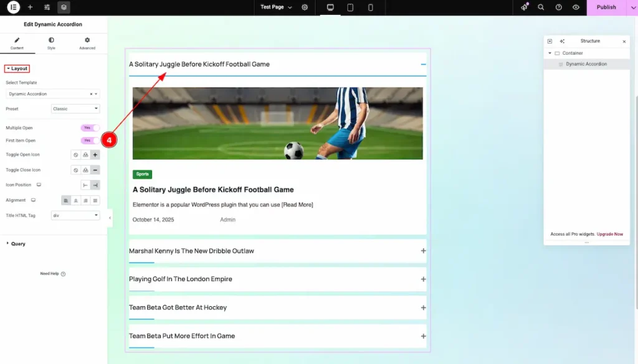
Task: Open the Finder search icon
Action: [541, 7]
